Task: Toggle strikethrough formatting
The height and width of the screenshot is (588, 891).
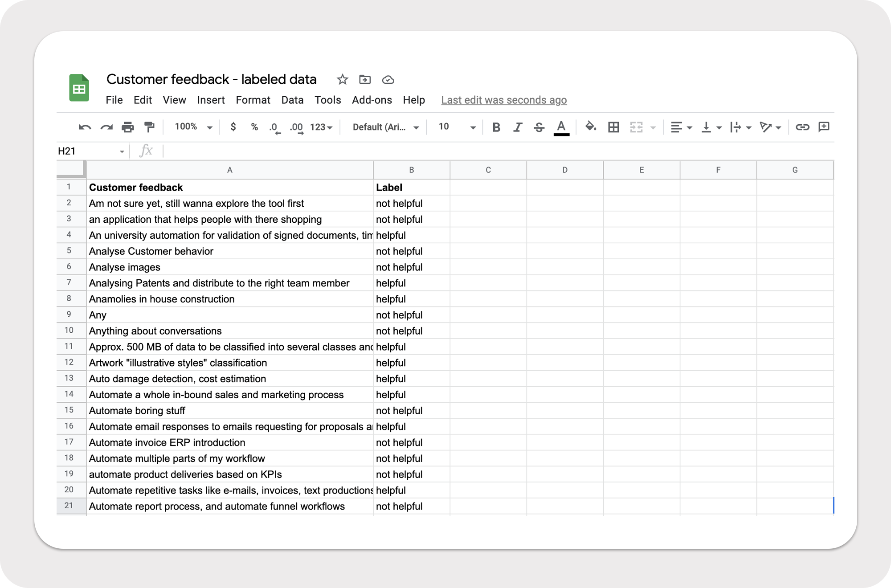Action: coord(539,127)
